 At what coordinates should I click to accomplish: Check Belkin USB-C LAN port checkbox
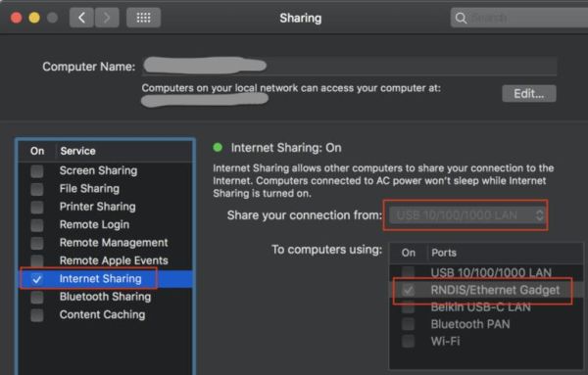[408, 307]
